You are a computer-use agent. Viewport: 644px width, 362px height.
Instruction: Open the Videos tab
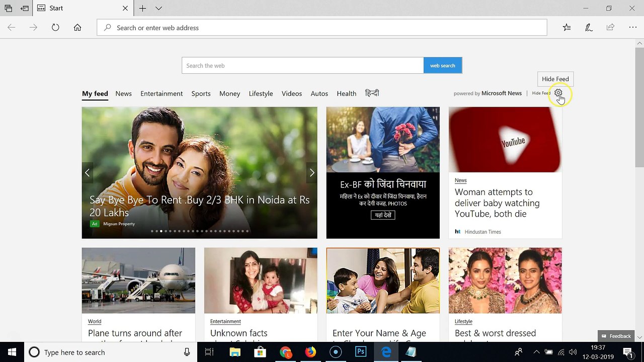[x=292, y=94]
